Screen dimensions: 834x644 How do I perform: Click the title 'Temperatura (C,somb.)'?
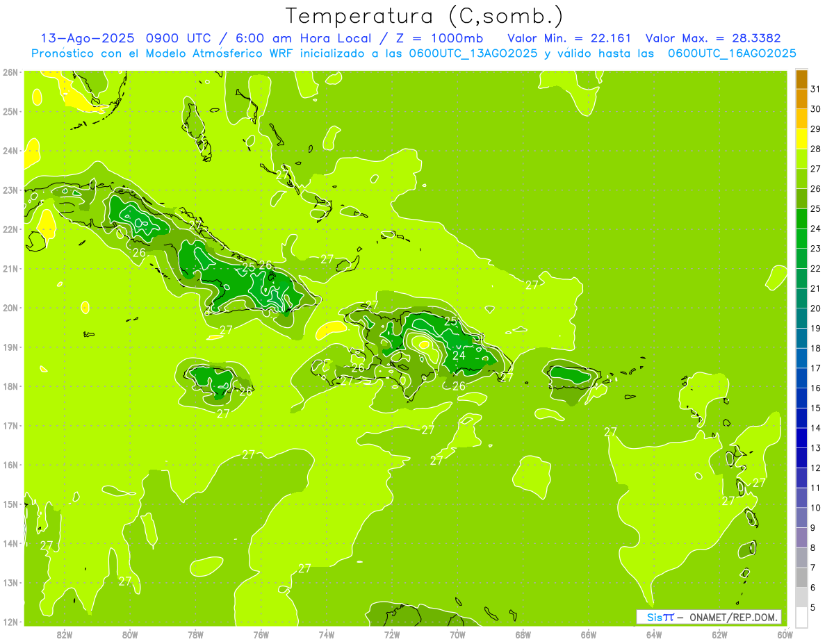pos(424,16)
